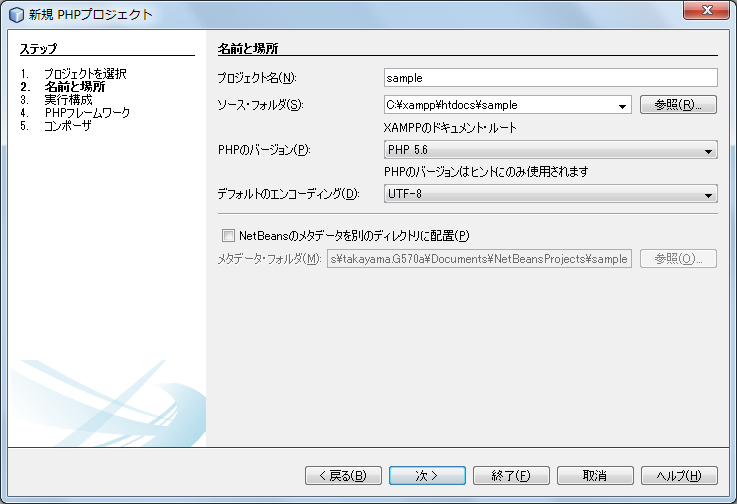Click the NetBeans cube icon in title bar

pos(16,15)
